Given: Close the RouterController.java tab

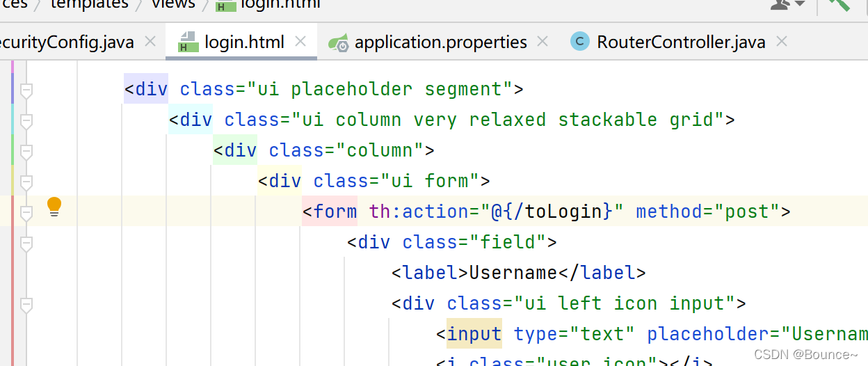Looking at the screenshot, I should click(x=782, y=42).
